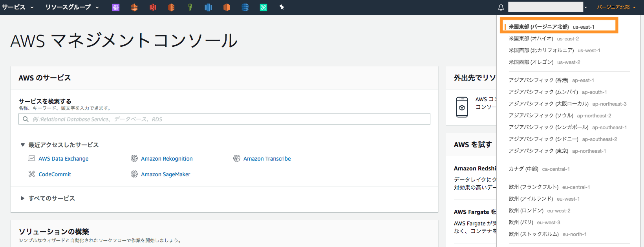644x247 pixels.
Task: Click the magnifier icon in the service search
Action: click(x=26, y=119)
